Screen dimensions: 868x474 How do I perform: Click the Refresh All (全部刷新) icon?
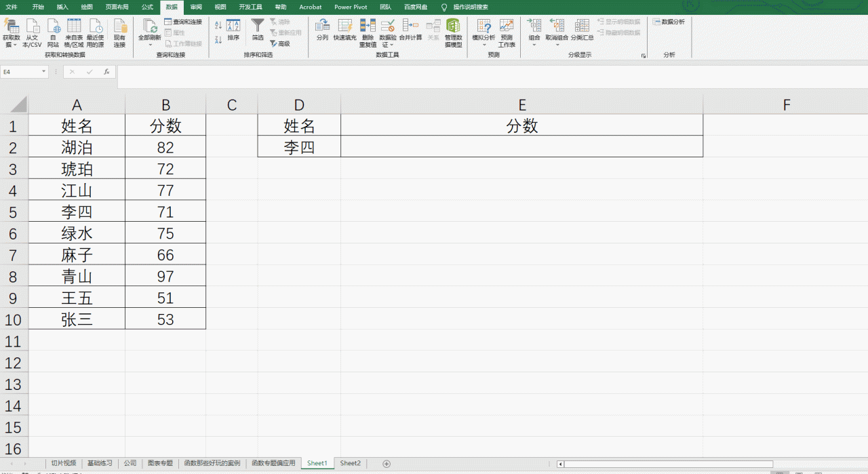pos(149,26)
